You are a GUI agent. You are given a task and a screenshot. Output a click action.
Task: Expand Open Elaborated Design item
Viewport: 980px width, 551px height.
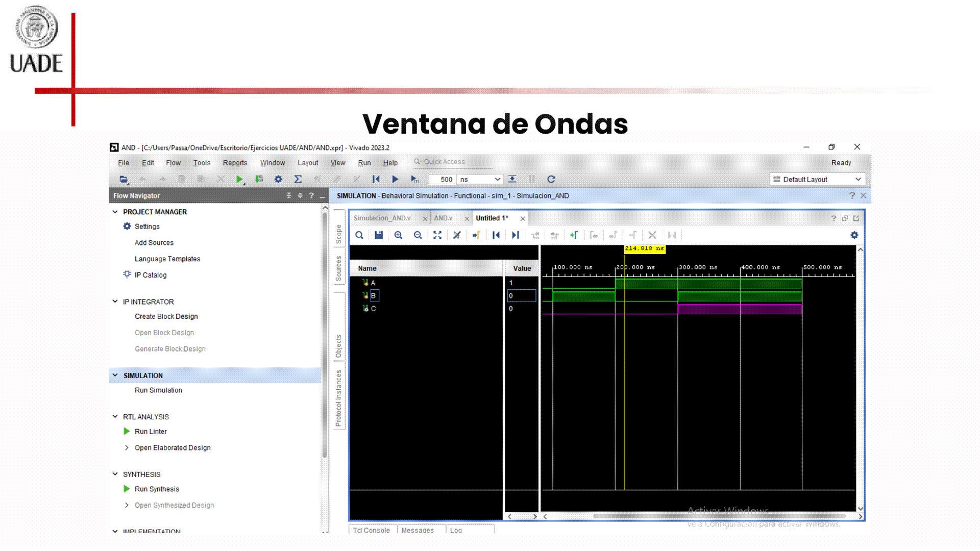pyautogui.click(x=127, y=447)
